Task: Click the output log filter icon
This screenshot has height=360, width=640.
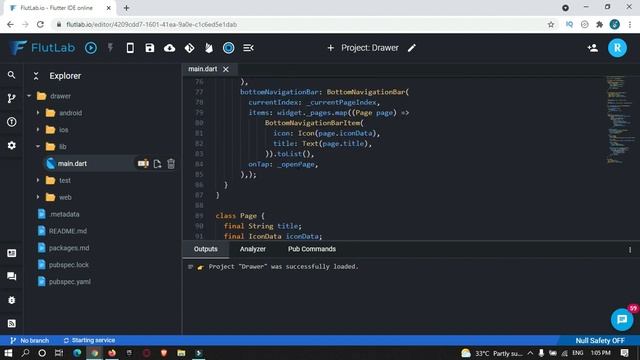Action: tap(190, 267)
